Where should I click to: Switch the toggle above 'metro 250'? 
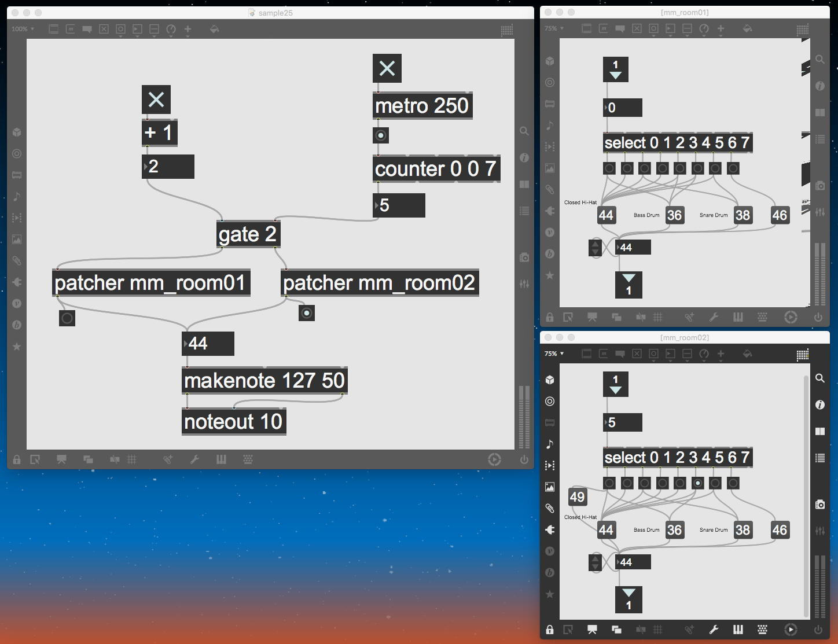[x=387, y=68]
